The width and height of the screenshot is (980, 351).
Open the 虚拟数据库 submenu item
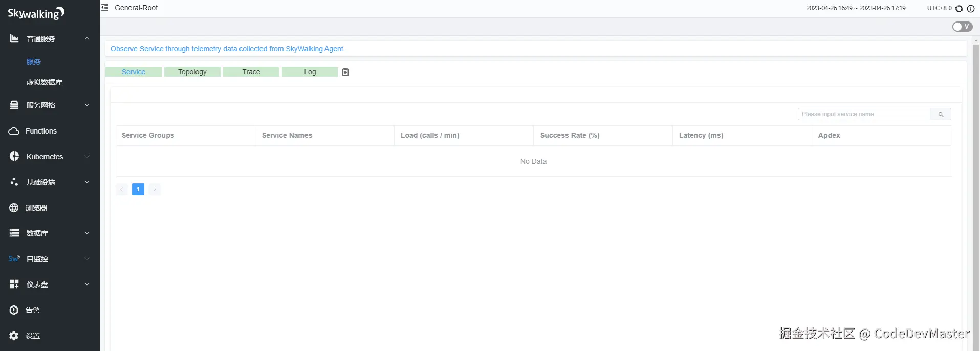[45, 82]
